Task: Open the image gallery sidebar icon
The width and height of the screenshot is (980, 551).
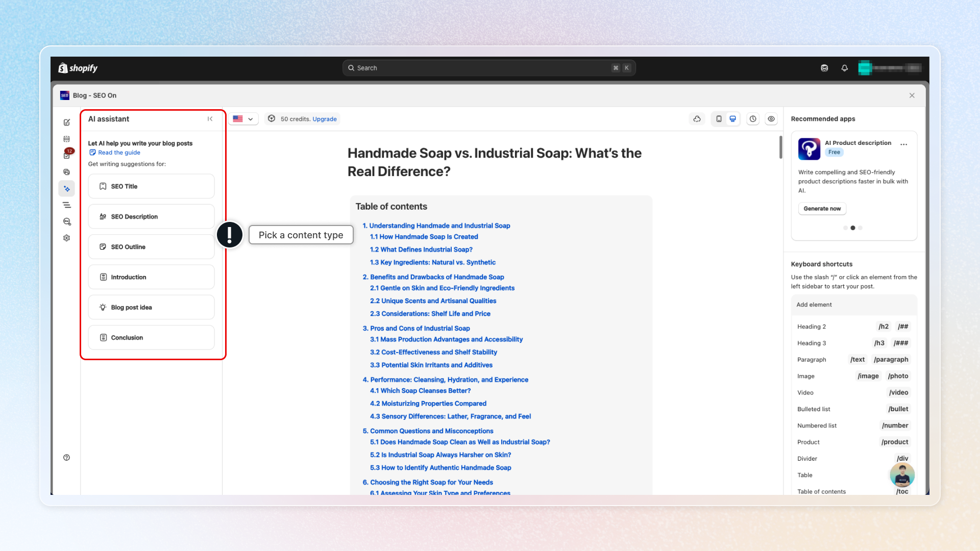Action: tap(67, 172)
